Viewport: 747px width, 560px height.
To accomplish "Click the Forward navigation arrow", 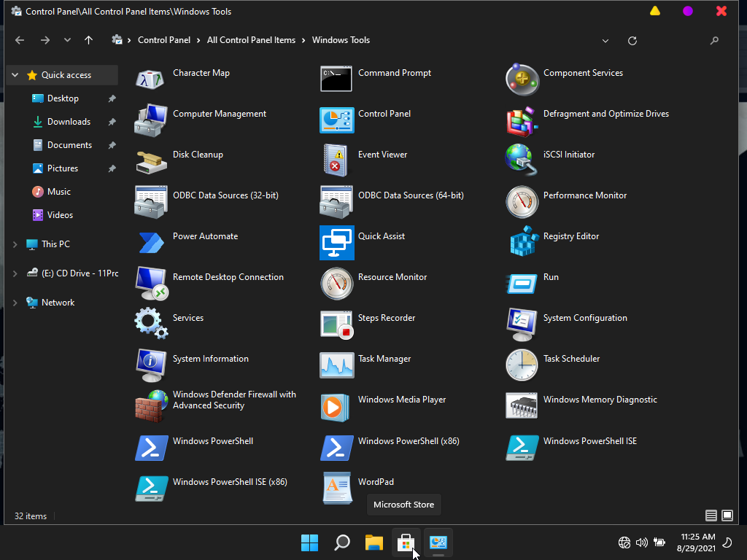I will (x=44, y=41).
